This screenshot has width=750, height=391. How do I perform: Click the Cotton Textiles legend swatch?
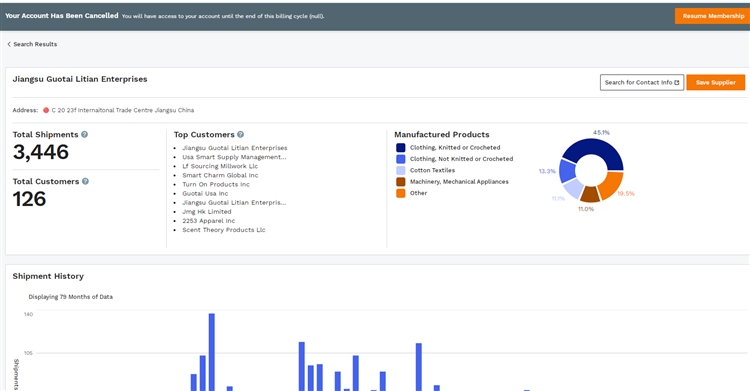[x=400, y=170]
